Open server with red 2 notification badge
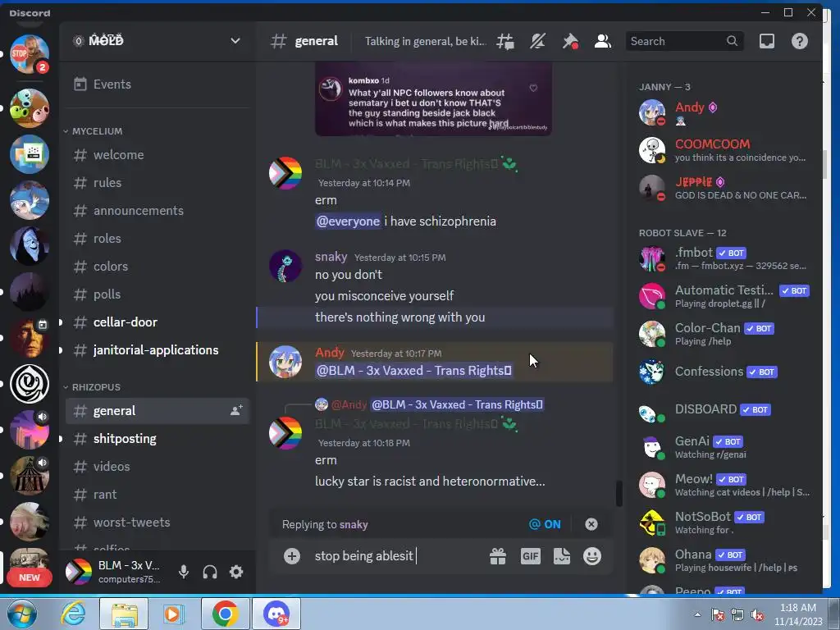The width and height of the screenshot is (840, 630). coord(30,54)
